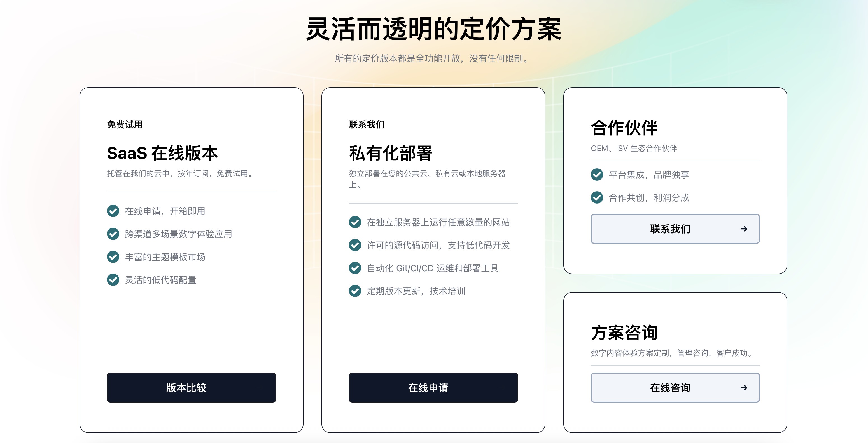Viewport: 868px width, 443px height.
Task: Click the 合作伙伴 card title
Action: click(x=624, y=128)
